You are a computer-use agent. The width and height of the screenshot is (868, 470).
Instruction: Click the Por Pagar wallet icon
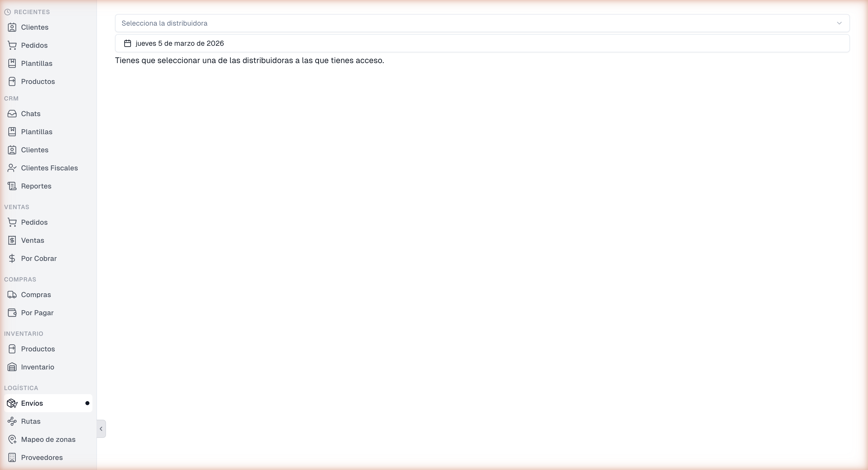(12, 313)
